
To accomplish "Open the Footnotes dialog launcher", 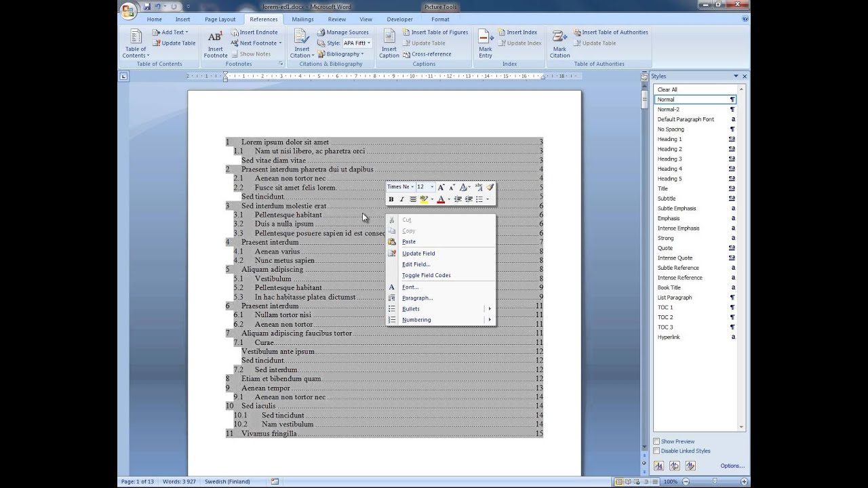I will 281,64.
